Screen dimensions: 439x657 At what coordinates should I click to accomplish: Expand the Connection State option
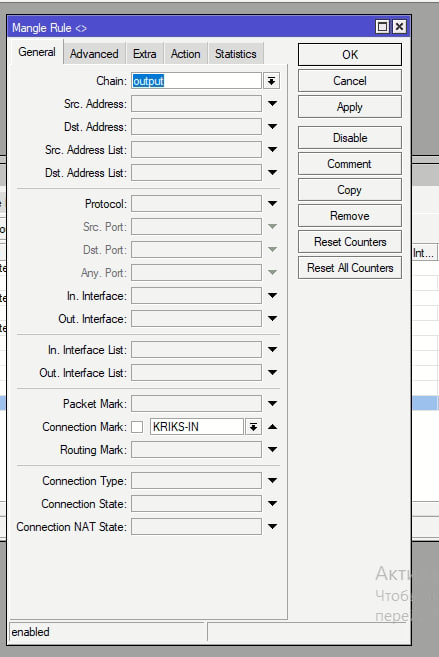[x=272, y=504]
